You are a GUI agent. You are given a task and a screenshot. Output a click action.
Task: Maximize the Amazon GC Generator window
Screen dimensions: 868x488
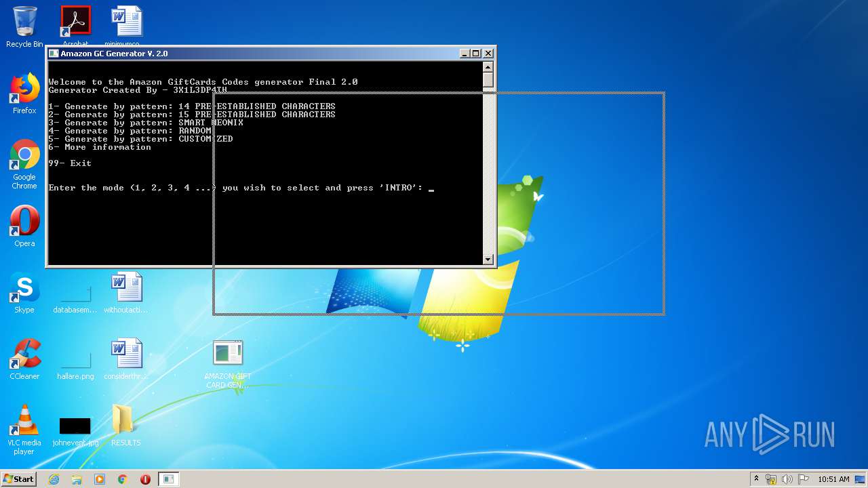(475, 54)
